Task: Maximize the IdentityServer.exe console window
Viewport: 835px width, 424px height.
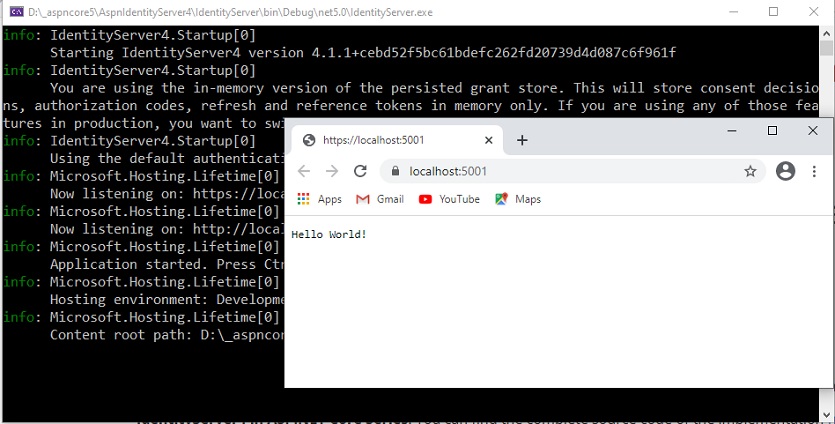Action: tap(773, 12)
